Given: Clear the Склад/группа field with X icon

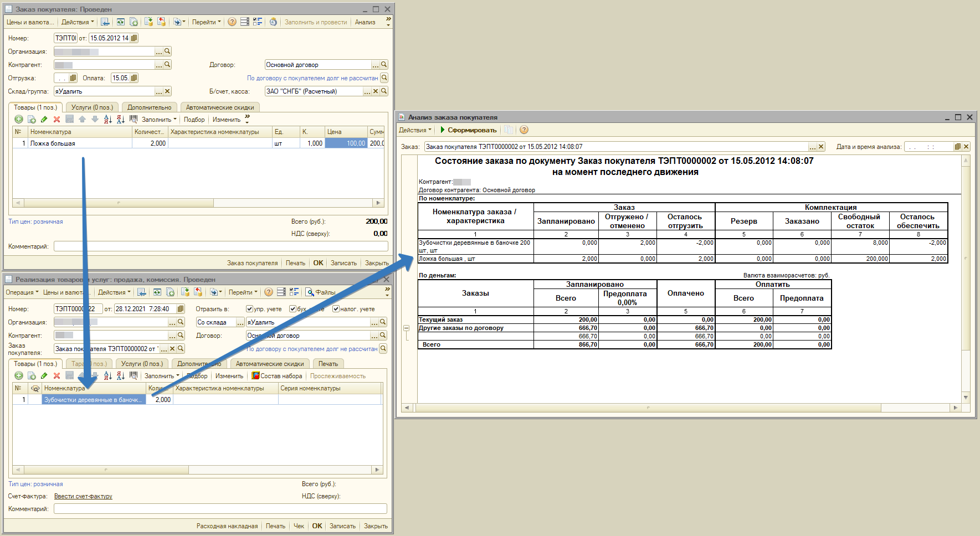Looking at the screenshot, I should coord(167,91).
